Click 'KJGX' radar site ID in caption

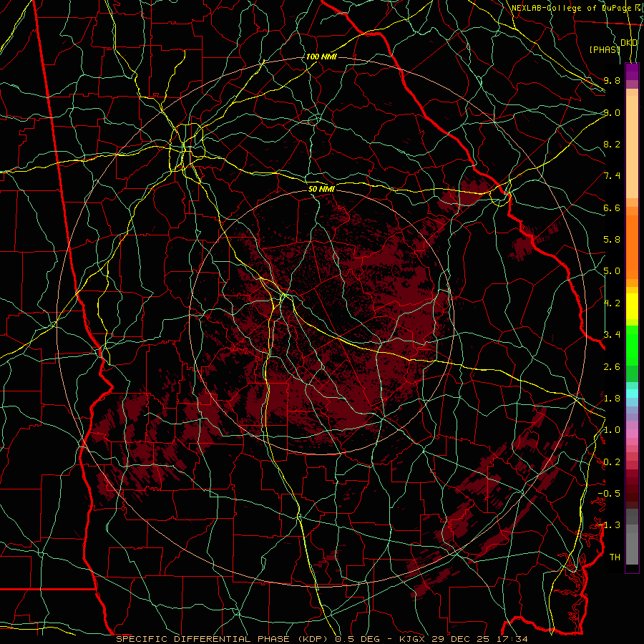tap(412, 639)
